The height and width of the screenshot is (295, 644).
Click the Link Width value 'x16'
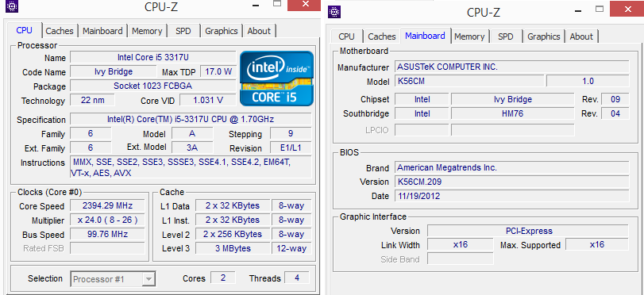click(461, 244)
